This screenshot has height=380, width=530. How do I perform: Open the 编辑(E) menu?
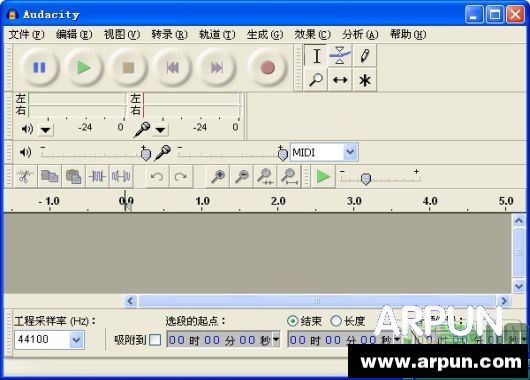74,34
